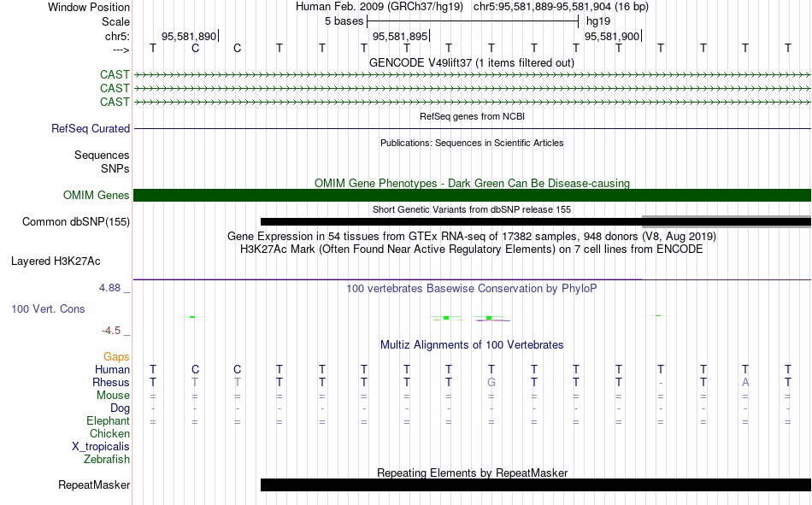This screenshot has width=812, height=505.
Task: Open the GENCODE V49lift37 track title
Action: point(472,62)
